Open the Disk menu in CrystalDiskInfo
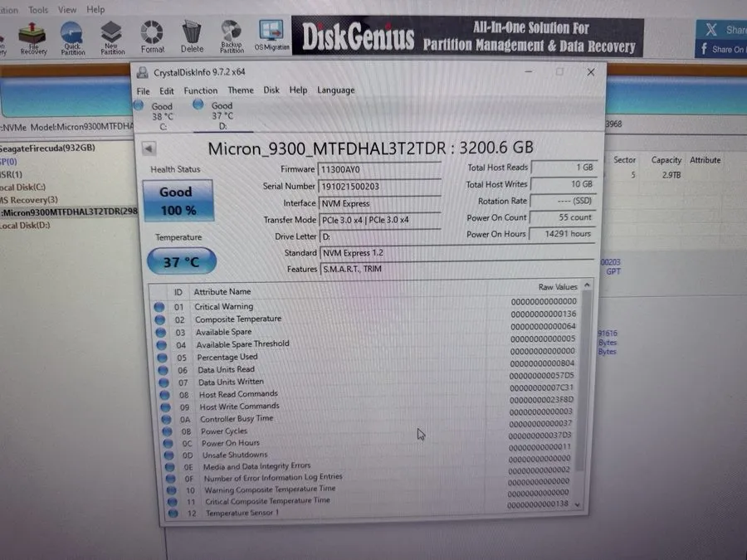The width and height of the screenshot is (747, 560). [x=271, y=90]
